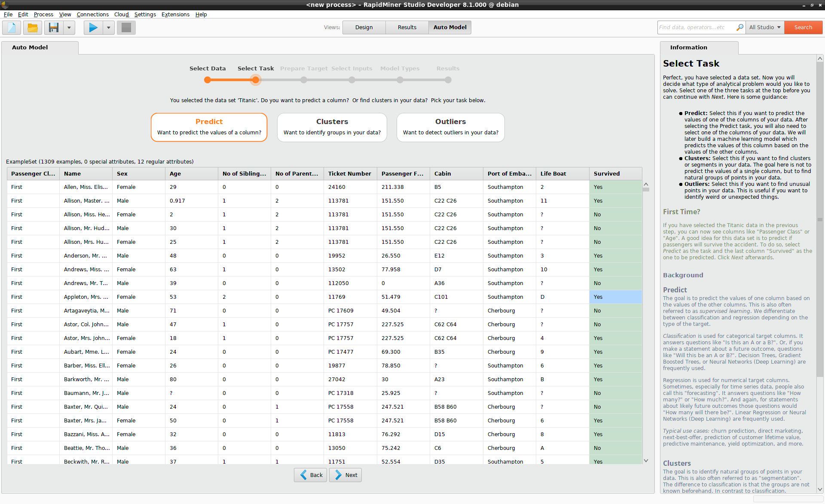This screenshot has height=504, width=825.
Task: Pick the Outliers task option
Action: coord(450,127)
